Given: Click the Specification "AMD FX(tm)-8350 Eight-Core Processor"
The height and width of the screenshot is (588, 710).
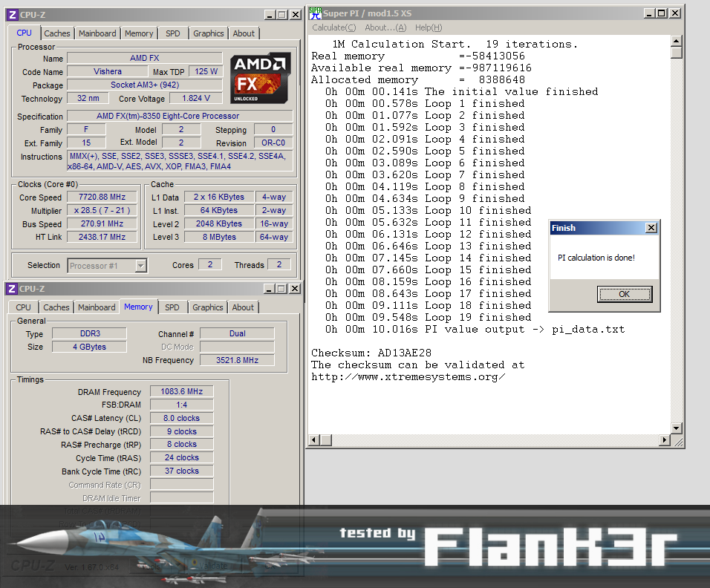Looking at the screenshot, I should (x=180, y=116).
